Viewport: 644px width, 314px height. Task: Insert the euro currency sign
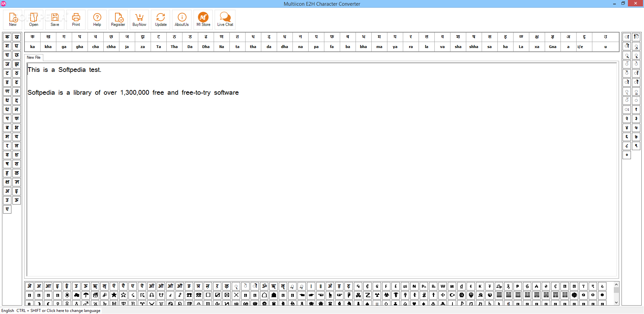tap(471, 286)
